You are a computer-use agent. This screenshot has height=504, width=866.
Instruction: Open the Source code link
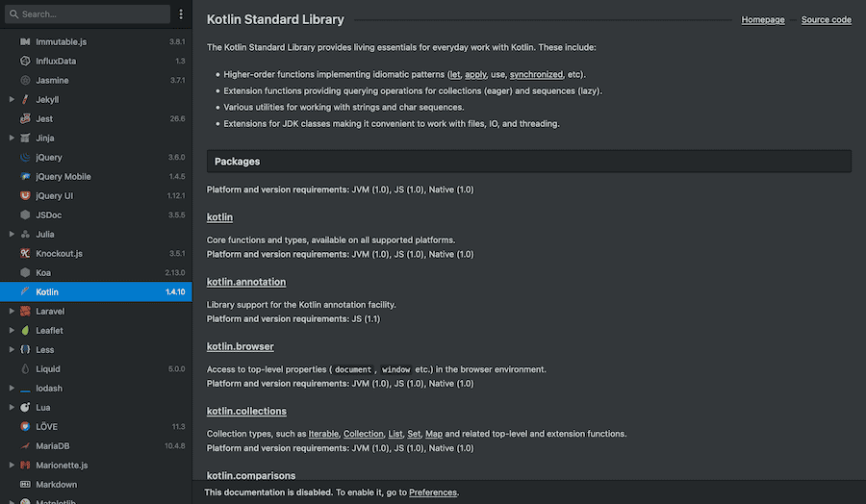click(x=826, y=20)
